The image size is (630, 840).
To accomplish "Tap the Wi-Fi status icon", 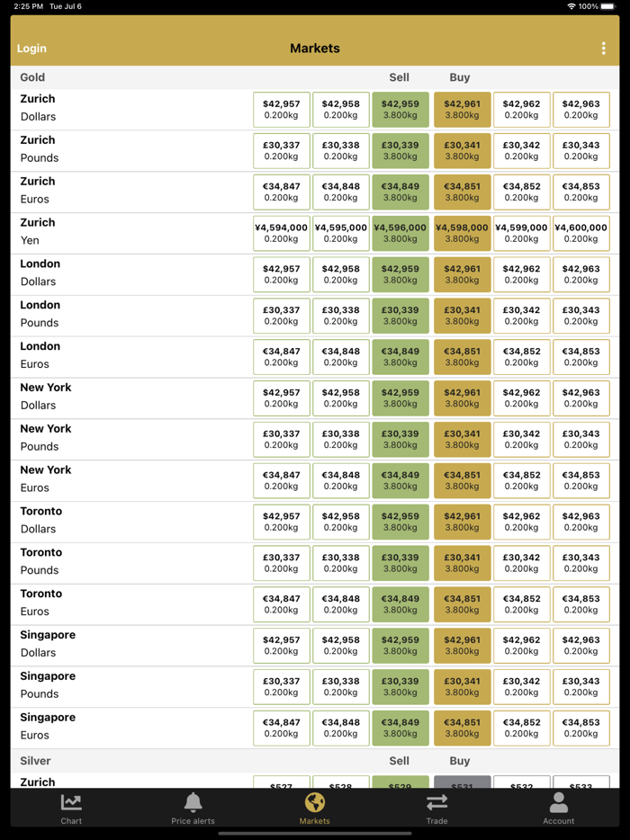I will 571,6.
